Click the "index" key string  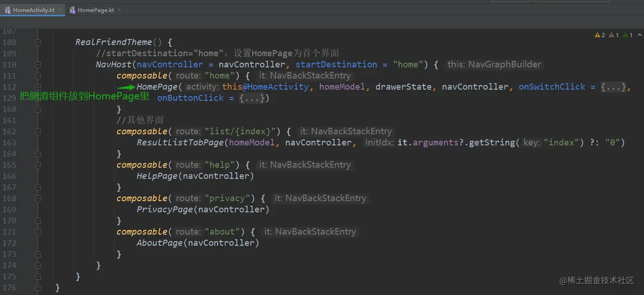562,143
